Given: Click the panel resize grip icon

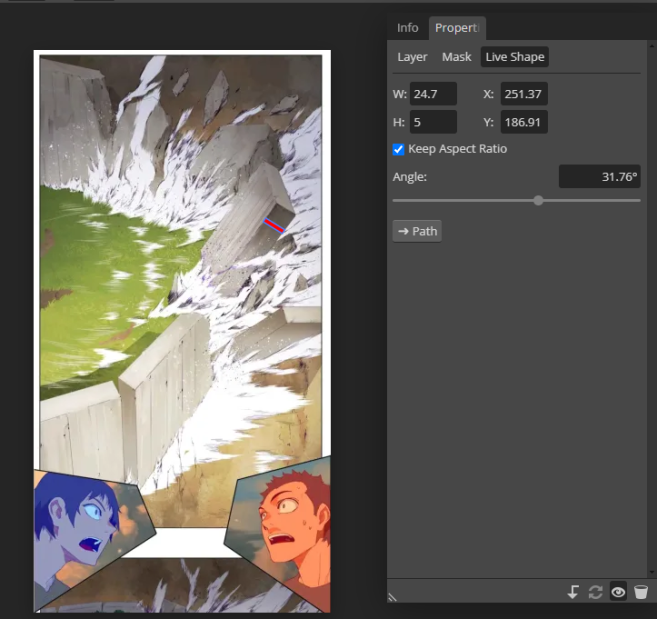Looking at the screenshot, I should [392, 597].
